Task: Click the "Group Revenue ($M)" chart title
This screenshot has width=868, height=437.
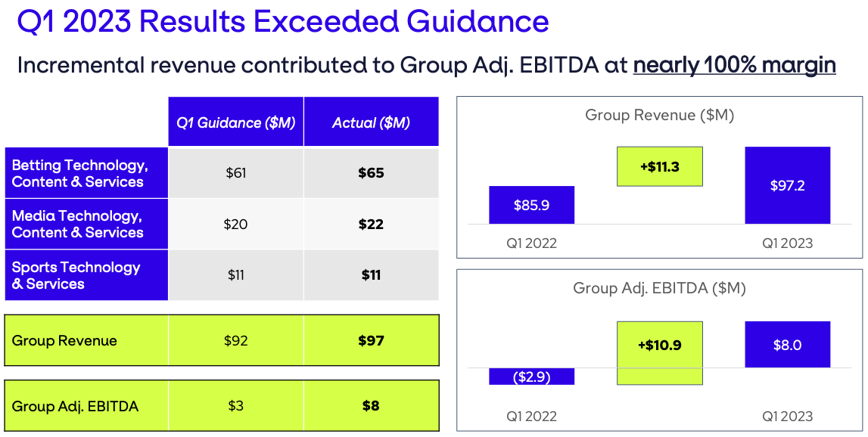Action: click(x=659, y=116)
